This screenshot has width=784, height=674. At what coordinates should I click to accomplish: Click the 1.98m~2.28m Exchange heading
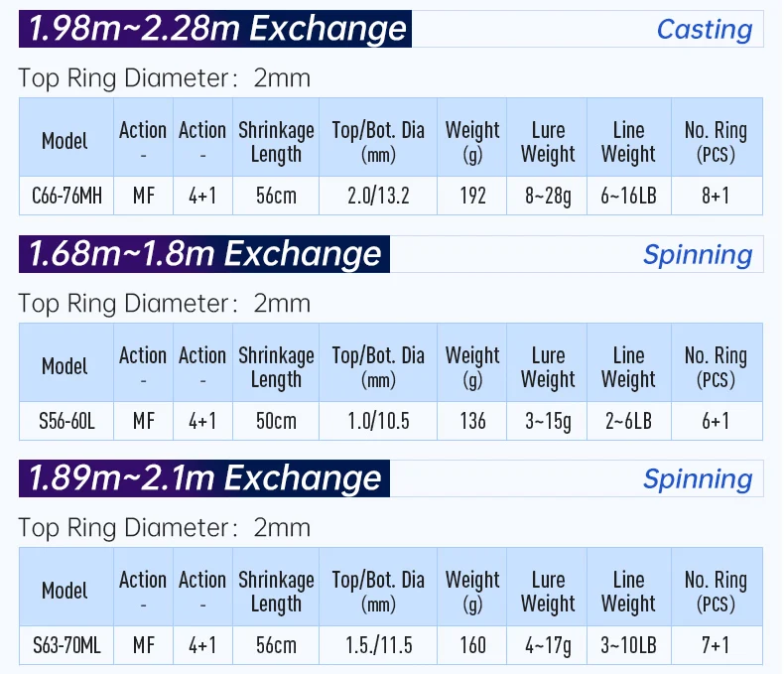[217, 29]
